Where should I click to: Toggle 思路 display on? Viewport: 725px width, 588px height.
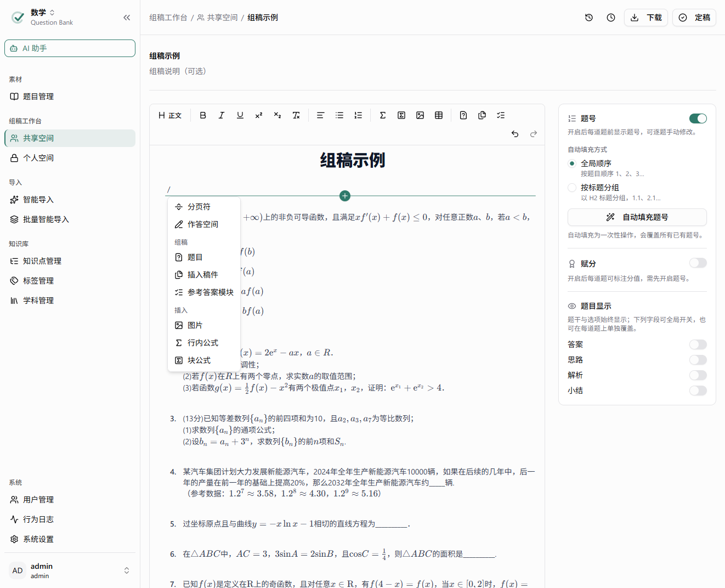[x=698, y=360]
